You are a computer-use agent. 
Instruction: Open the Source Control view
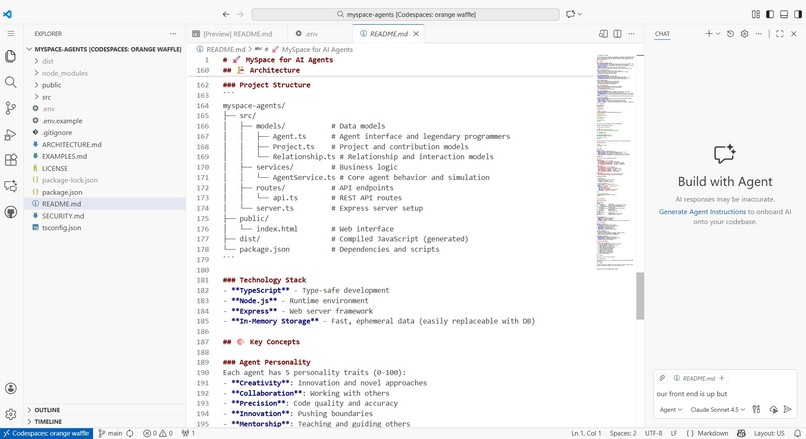(10, 108)
